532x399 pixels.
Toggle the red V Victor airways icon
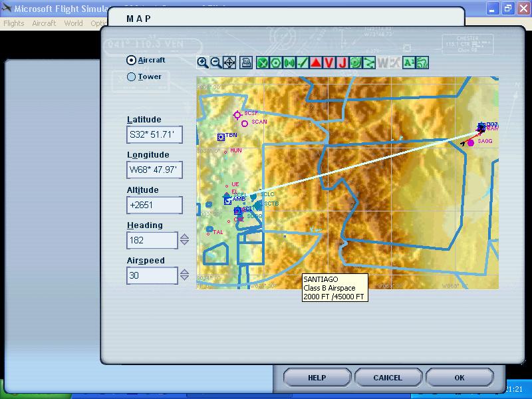pyautogui.click(x=329, y=63)
